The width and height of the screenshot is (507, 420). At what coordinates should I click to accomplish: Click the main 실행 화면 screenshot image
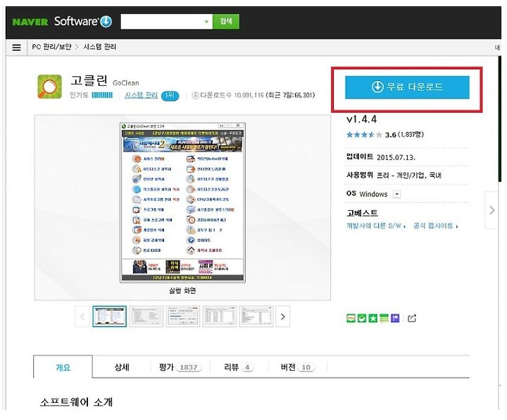point(182,203)
